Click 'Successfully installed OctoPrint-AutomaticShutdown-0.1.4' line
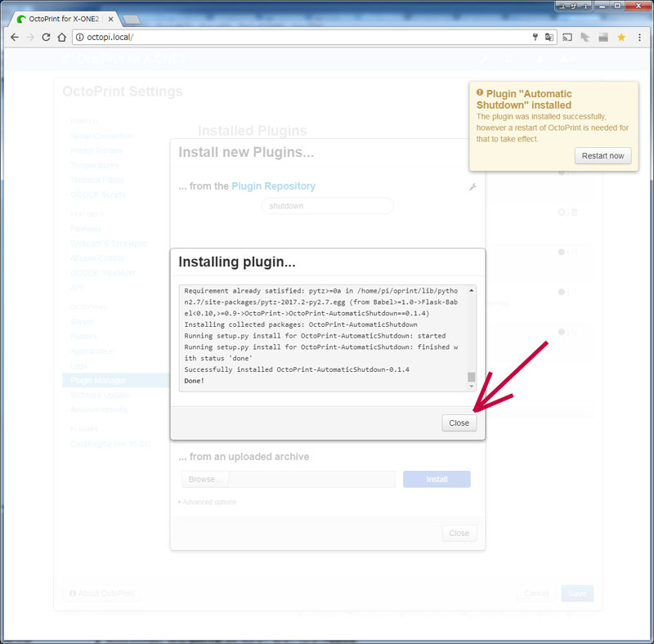Image resolution: width=654 pixels, height=644 pixels. 297,369
